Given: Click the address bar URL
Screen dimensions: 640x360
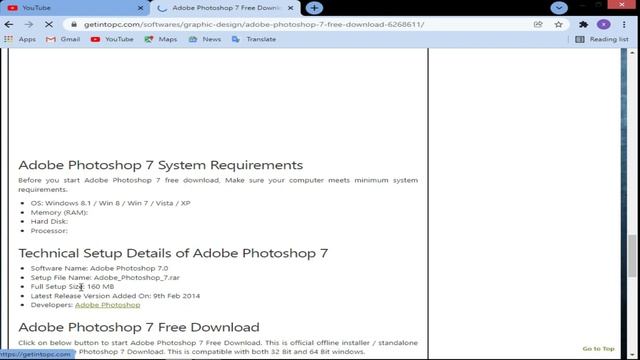Looking at the screenshot, I should (x=254, y=24).
